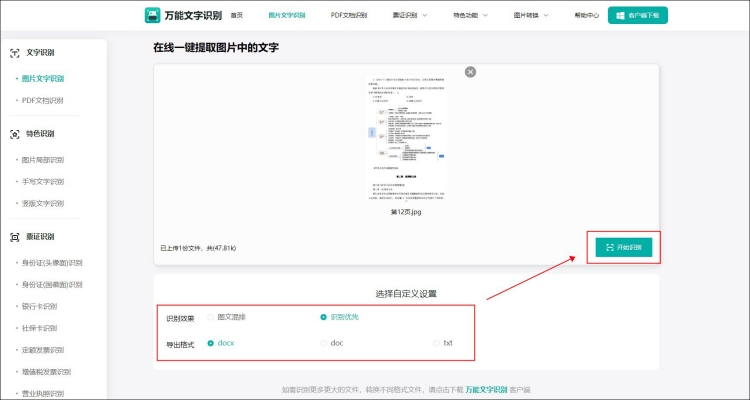
Task: Go to 首页 in the top navigation
Action: 236,16
